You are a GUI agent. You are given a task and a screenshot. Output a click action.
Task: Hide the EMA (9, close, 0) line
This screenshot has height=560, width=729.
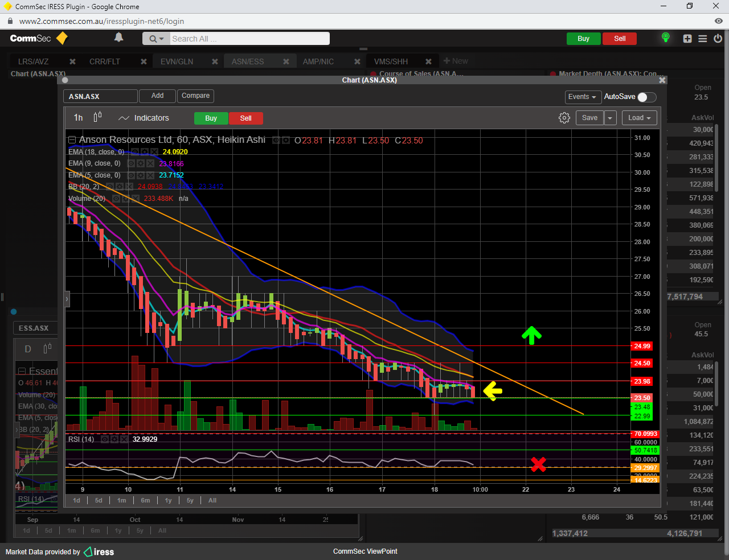[x=131, y=163]
